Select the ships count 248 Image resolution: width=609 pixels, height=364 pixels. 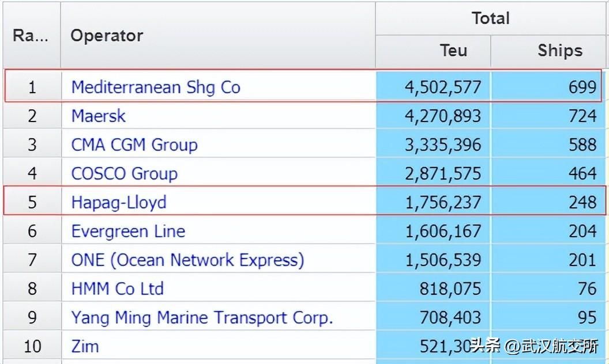(x=582, y=202)
